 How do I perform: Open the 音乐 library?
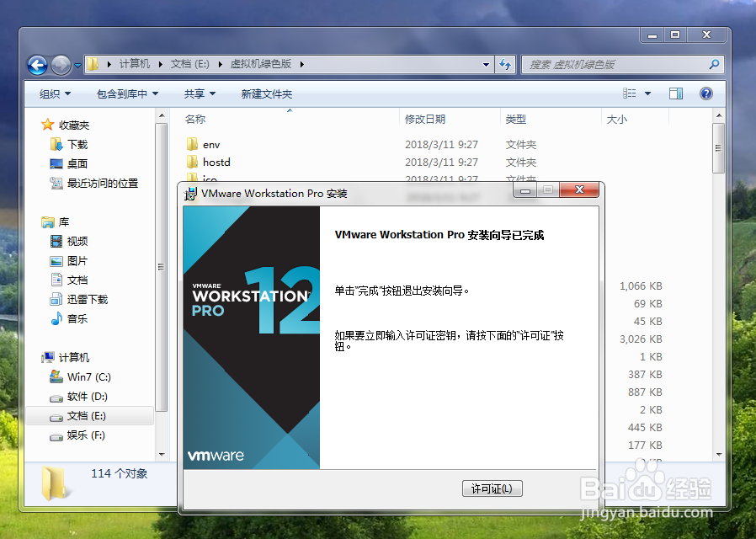(77, 318)
